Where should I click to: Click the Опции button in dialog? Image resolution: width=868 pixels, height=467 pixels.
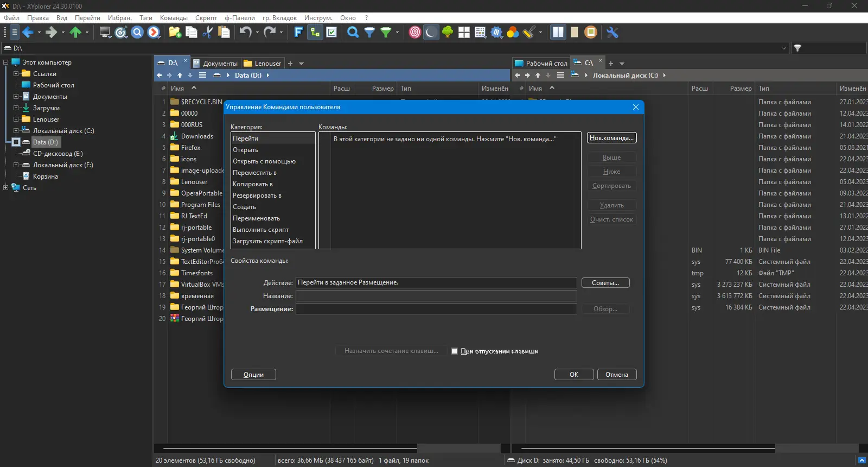click(253, 375)
